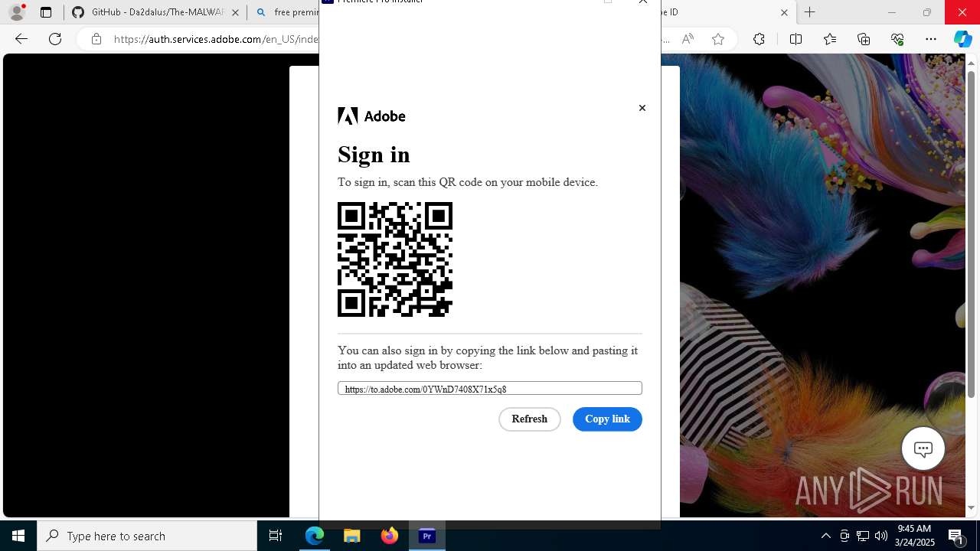
Task: Open File Explorer from the taskbar
Action: (x=351, y=536)
